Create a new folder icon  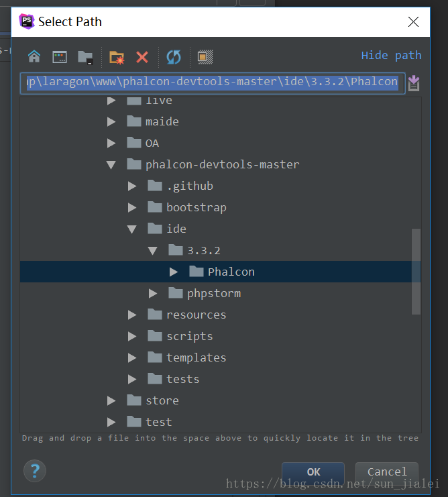[117, 58]
